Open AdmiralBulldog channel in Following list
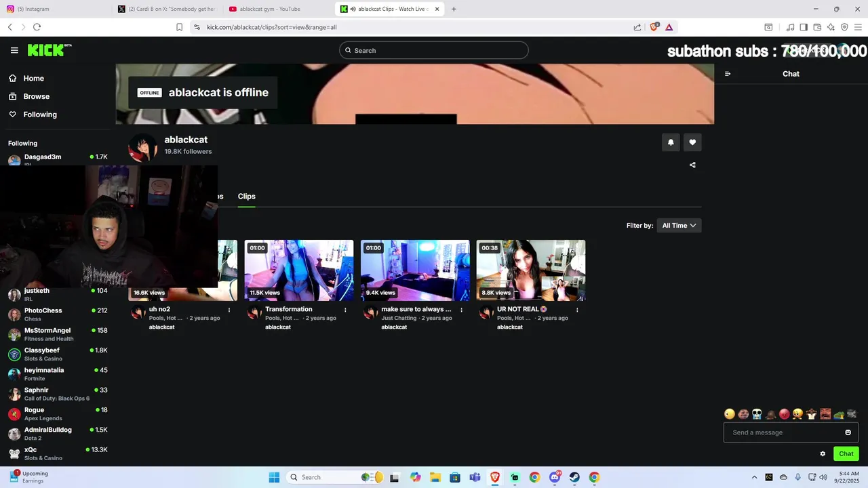Image resolution: width=868 pixels, height=488 pixels. click(58, 434)
